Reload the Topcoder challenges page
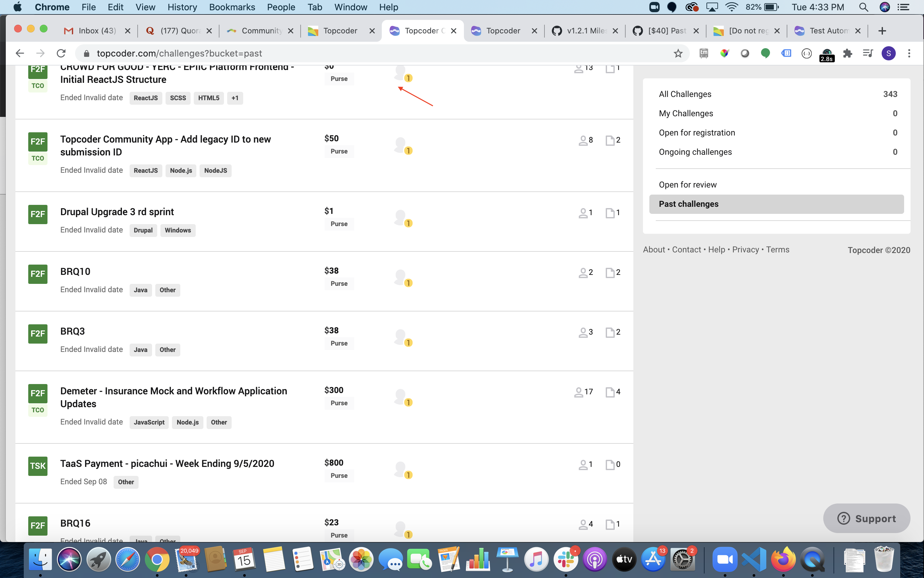This screenshot has width=924, height=578. (x=61, y=53)
